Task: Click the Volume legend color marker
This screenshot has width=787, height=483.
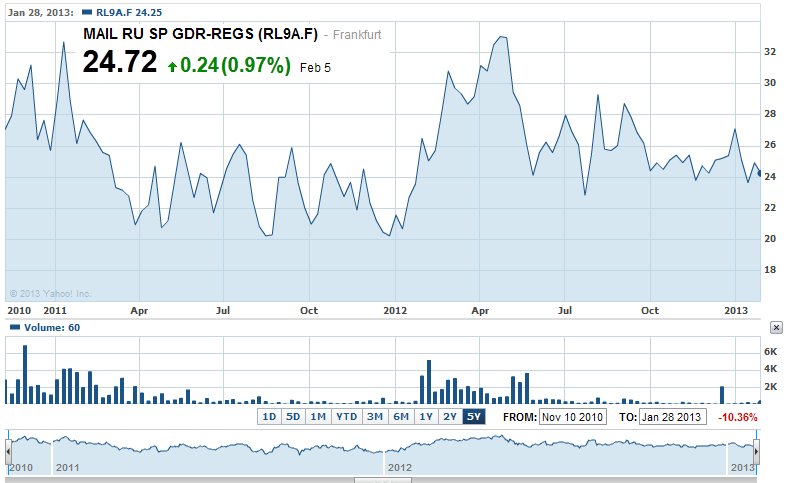Action: (x=15, y=327)
